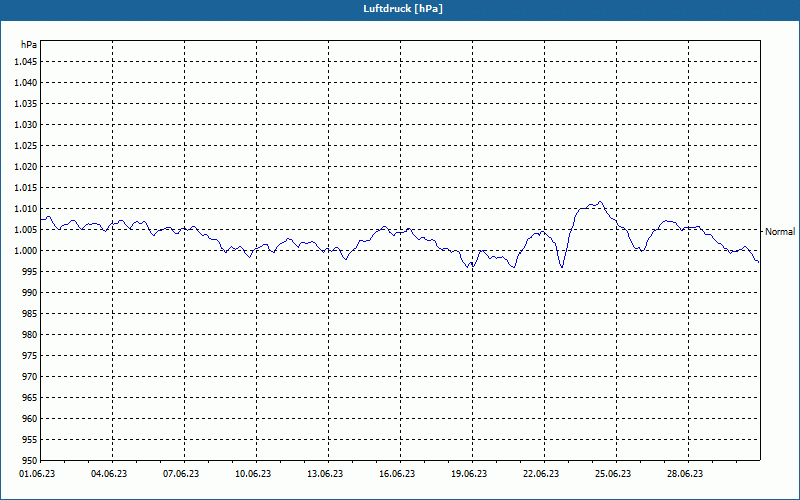Click the 980 axis value
800x500 pixels.
[x=30, y=335]
